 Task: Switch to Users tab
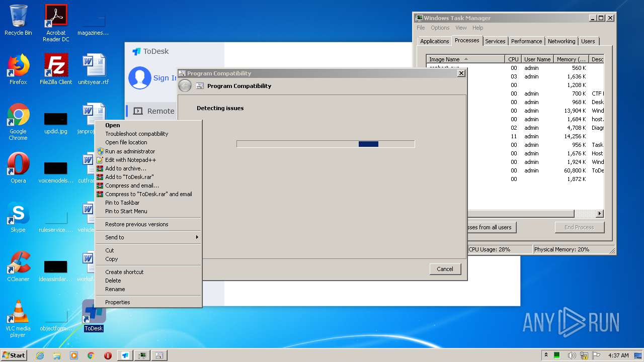coord(588,41)
